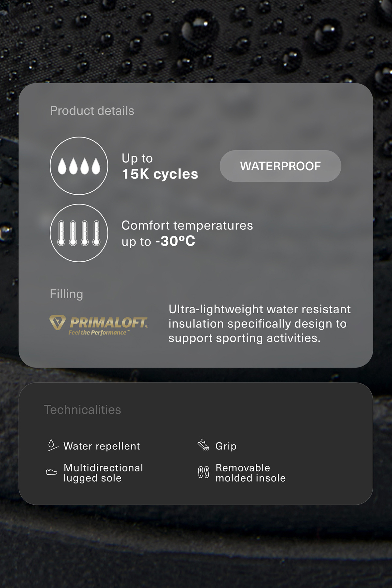Click the Grip shoe icon
Viewport: 392px width, 588px height.
tap(203, 445)
